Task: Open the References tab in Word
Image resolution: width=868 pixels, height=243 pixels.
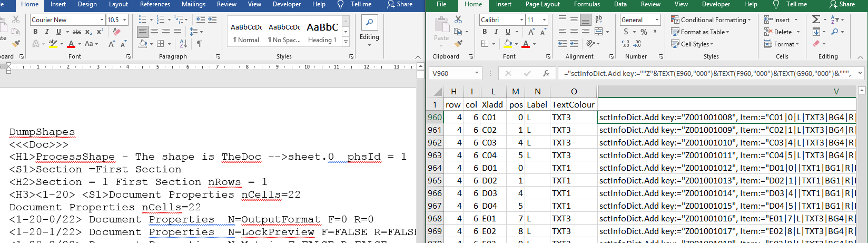Action: (x=155, y=4)
